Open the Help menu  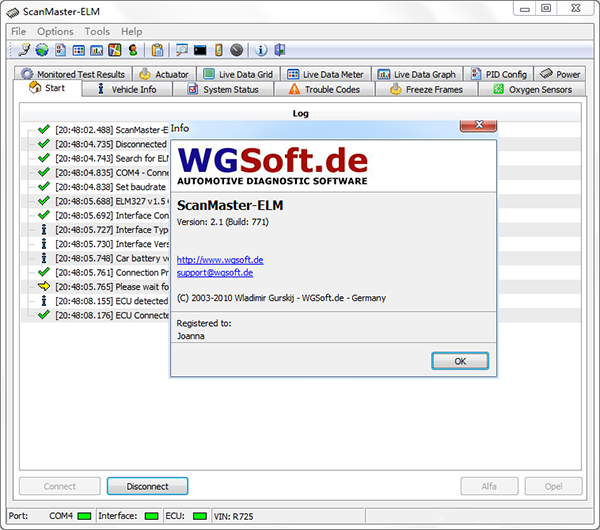click(x=132, y=31)
